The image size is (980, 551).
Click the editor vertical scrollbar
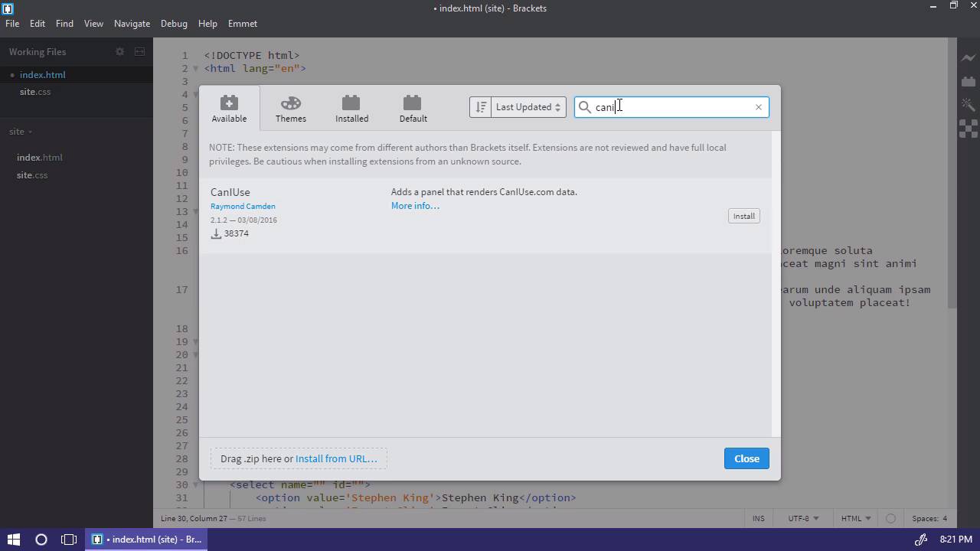(952, 174)
